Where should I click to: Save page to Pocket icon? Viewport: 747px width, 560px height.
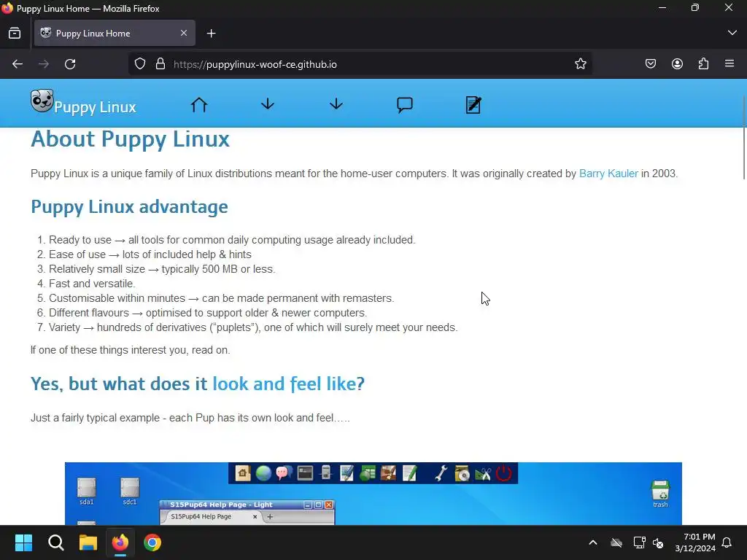pyautogui.click(x=651, y=64)
